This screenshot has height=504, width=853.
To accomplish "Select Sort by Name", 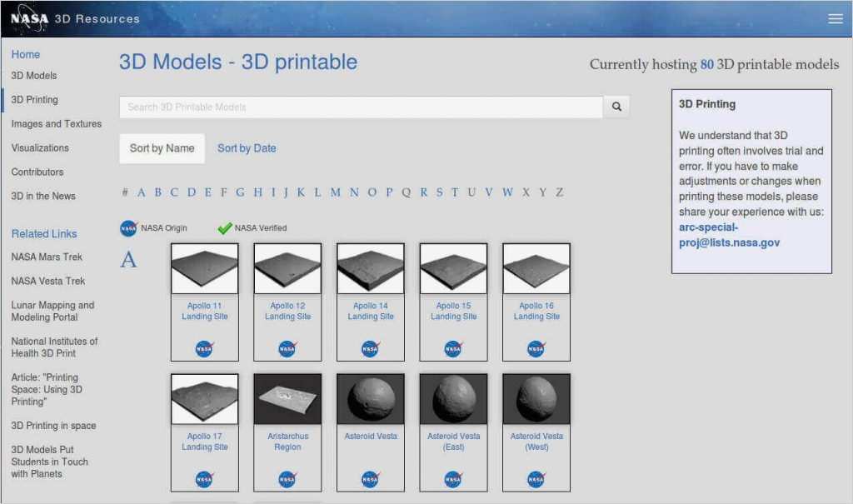I will click(x=162, y=147).
